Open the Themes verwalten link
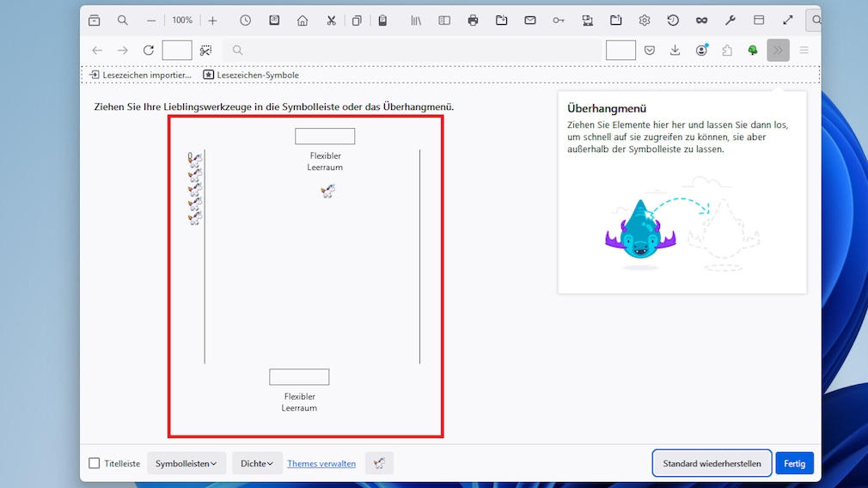The width and height of the screenshot is (868, 488). [x=321, y=463]
